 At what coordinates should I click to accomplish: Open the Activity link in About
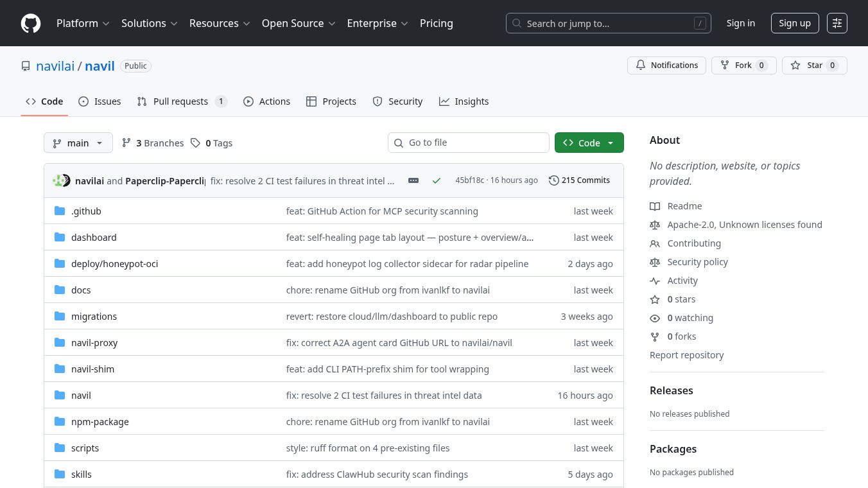pyautogui.click(x=682, y=281)
